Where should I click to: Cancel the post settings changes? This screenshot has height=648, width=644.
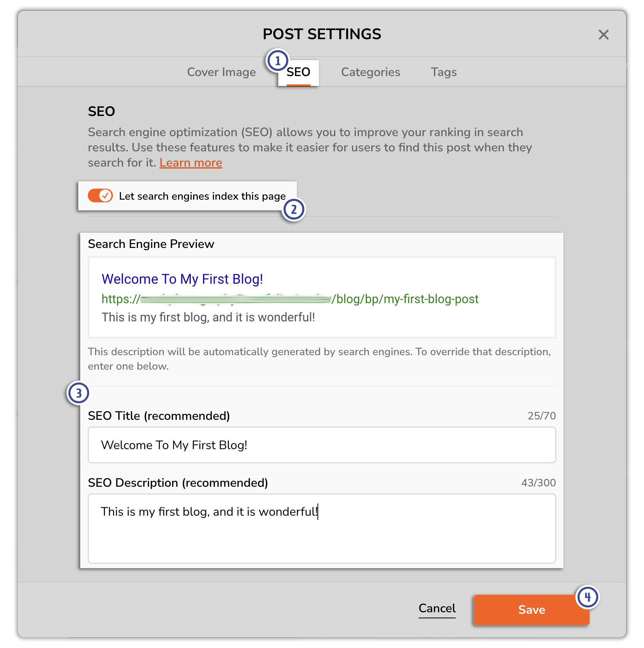(437, 608)
